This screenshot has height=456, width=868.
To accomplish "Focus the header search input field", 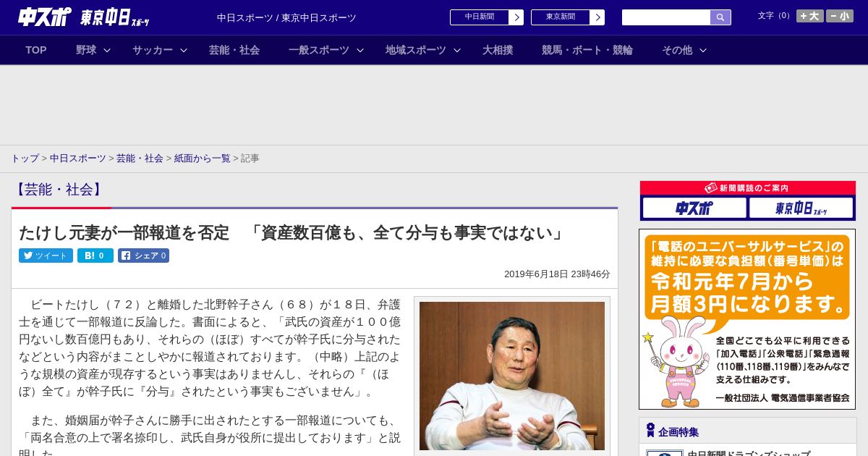I will [666, 17].
